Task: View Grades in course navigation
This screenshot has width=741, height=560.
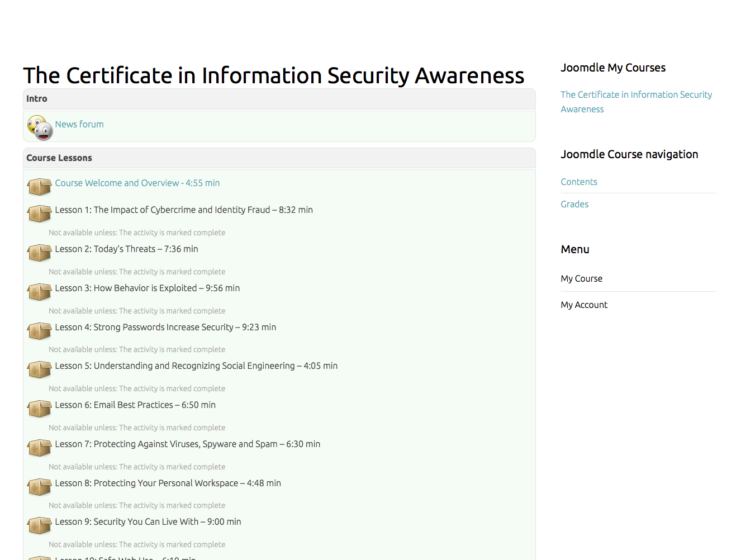Action: click(x=574, y=204)
